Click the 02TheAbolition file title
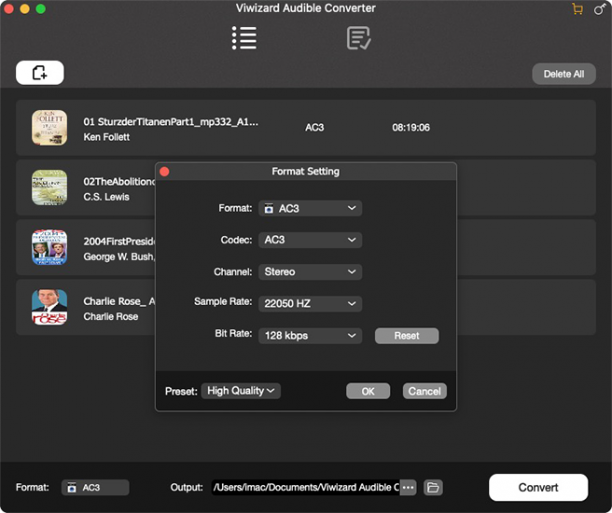612x513 pixels. click(119, 182)
